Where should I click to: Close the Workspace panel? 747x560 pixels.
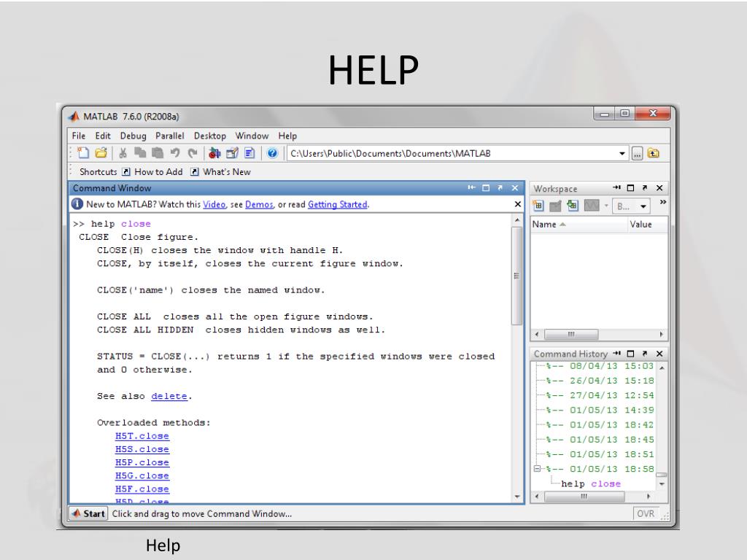coord(659,188)
